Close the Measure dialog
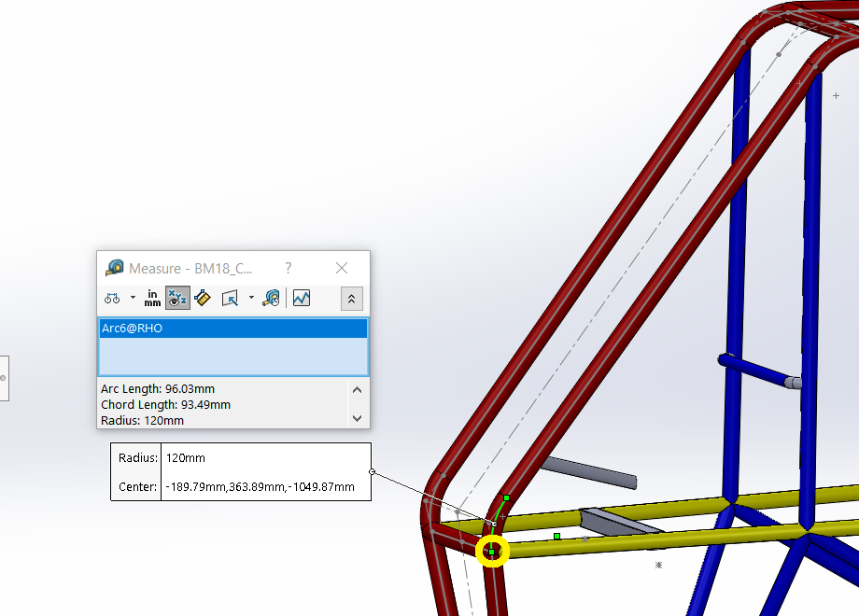This screenshot has height=616, width=859. pyautogui.click(x=342, y=268)
